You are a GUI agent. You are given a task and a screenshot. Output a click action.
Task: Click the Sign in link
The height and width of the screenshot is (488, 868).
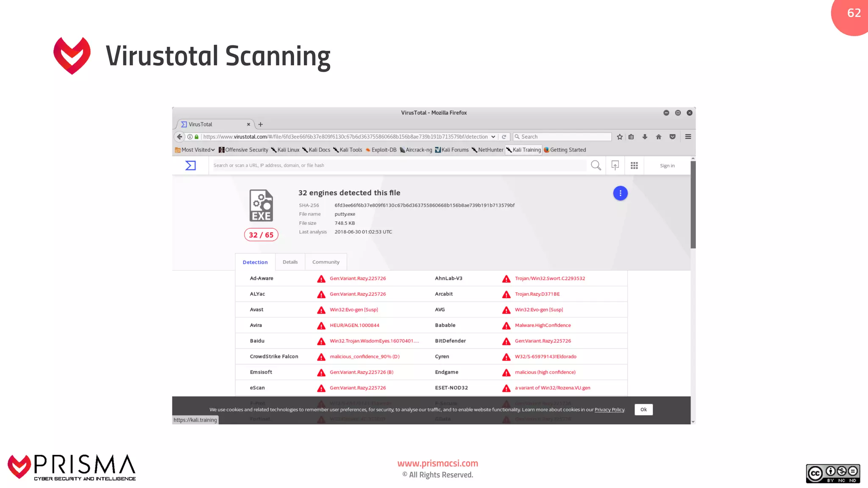(667, 166)
